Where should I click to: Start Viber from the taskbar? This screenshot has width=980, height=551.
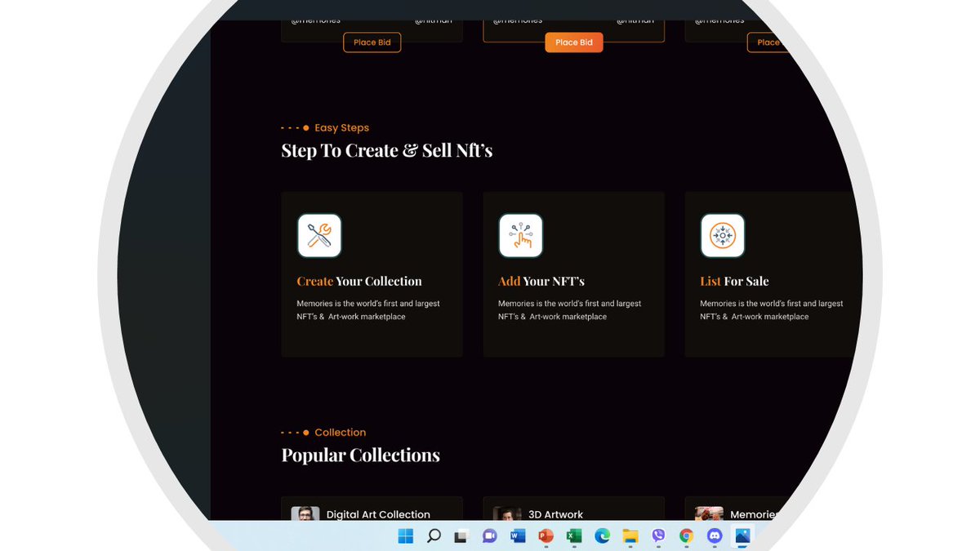pos(658,536)
